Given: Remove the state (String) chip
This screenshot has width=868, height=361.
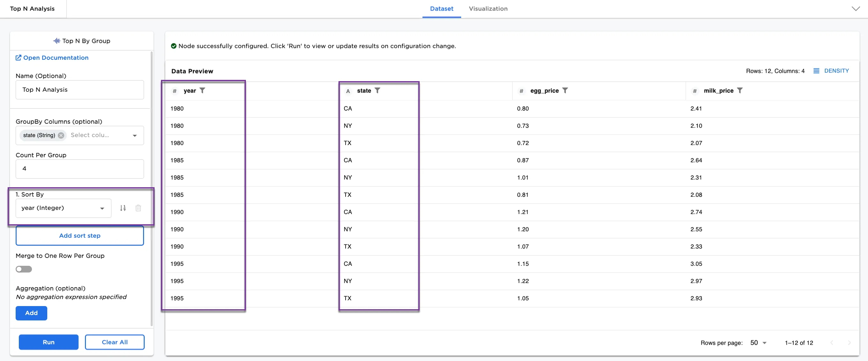Looking at the screenshot, I should [61, 135].
